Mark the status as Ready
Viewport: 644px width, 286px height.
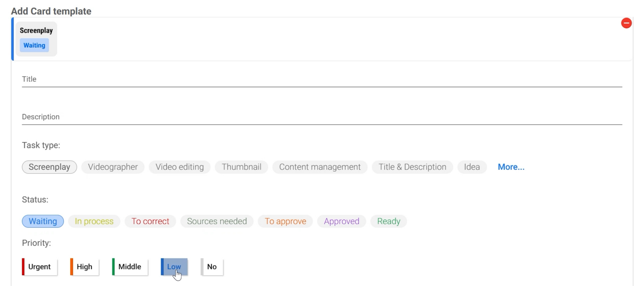tap(388, 221)
